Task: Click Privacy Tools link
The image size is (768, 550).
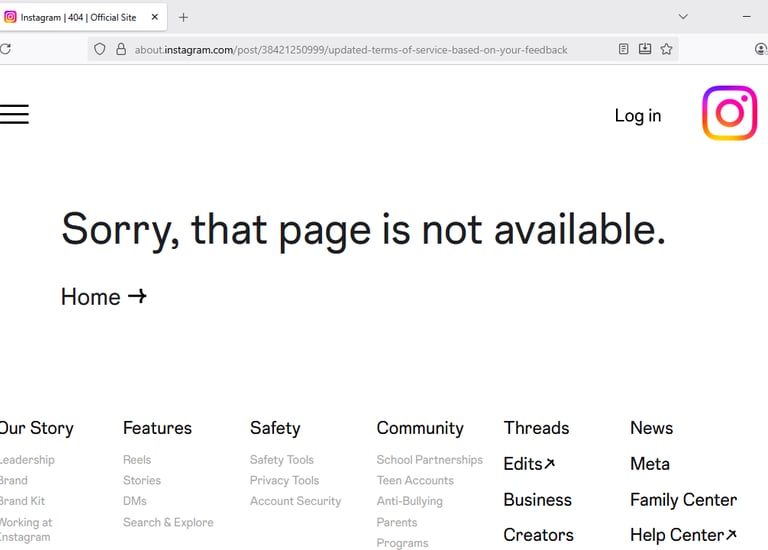Action: coord(284,480)
